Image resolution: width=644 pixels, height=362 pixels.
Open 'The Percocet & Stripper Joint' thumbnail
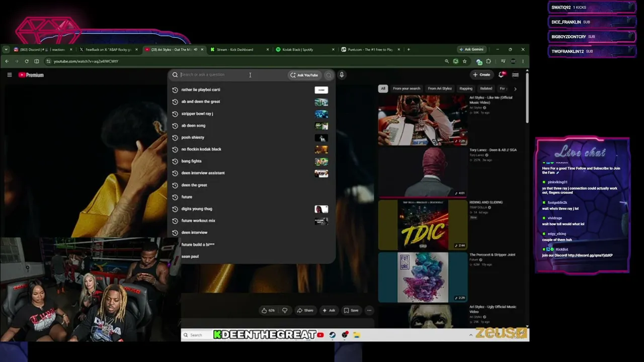click(x=423, y=277)
